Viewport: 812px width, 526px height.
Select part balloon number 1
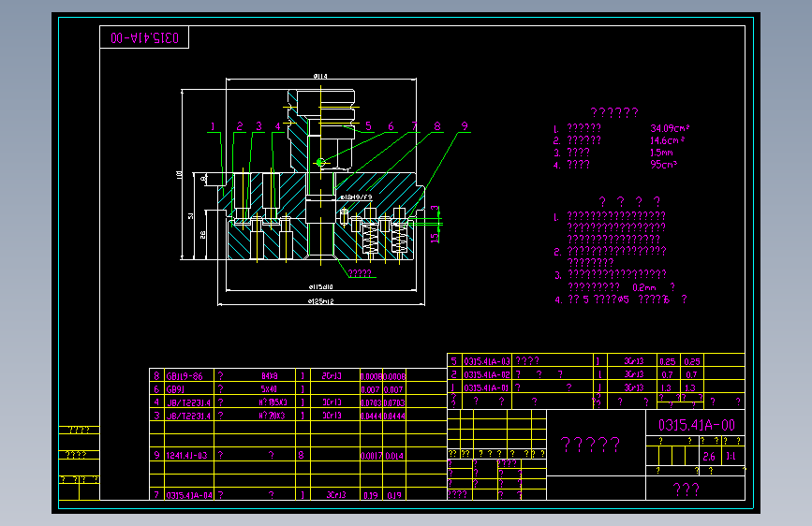coord(213,126)
